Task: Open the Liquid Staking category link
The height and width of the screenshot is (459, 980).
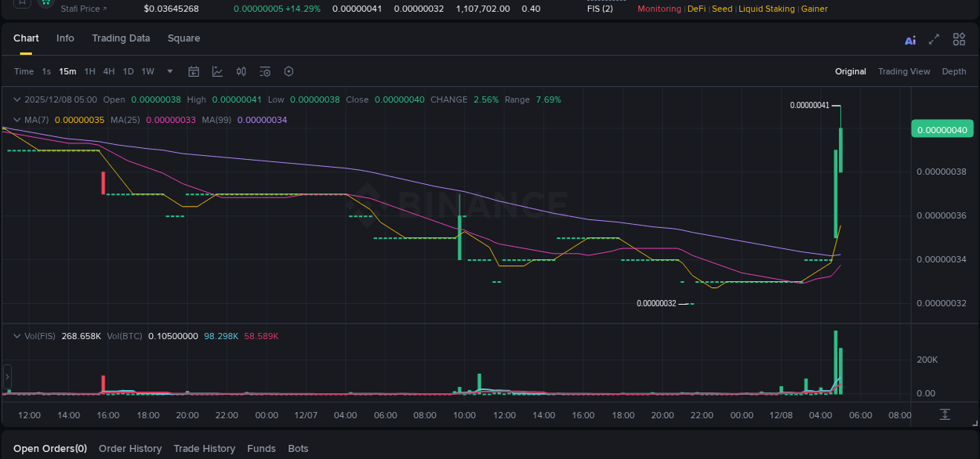Action: tap(767, 9)
